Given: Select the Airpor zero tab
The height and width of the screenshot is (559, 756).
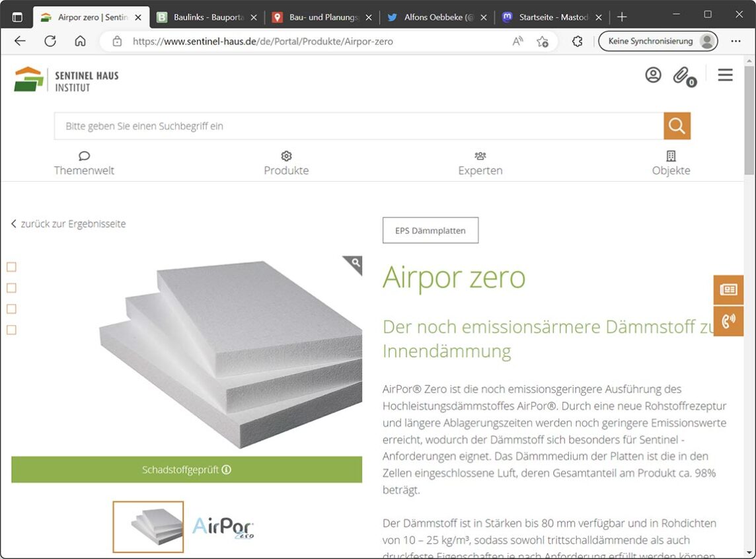Looking at the screenshot, I should [x=92, y=17].
